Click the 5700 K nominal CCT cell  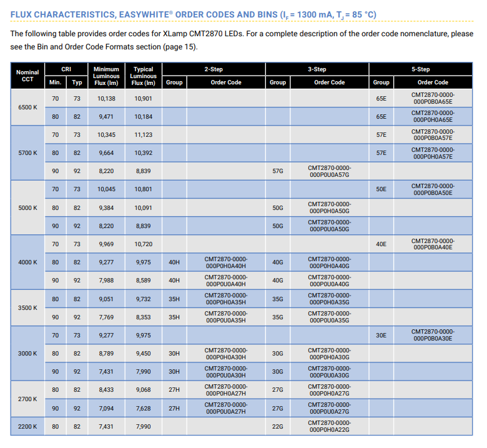(27, 153)
